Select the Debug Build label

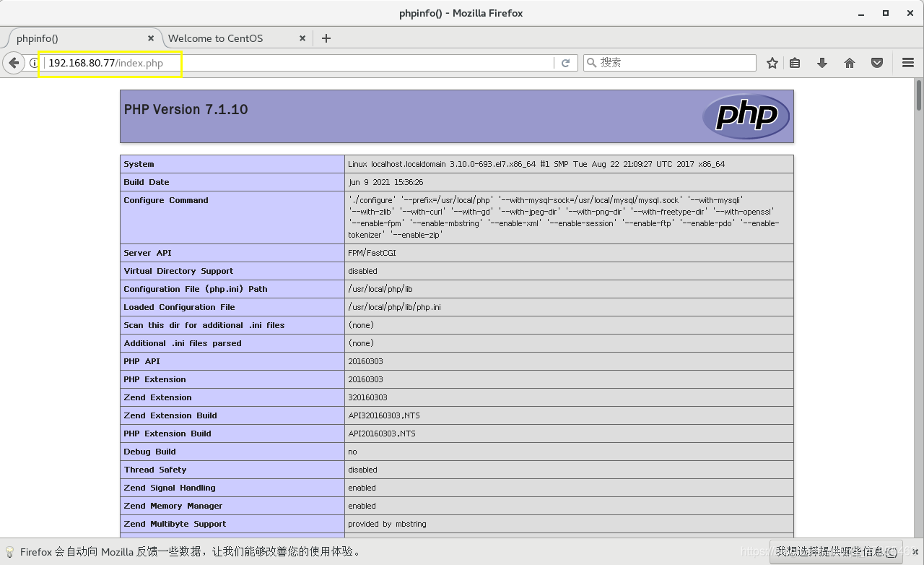[x=149, y=452]
